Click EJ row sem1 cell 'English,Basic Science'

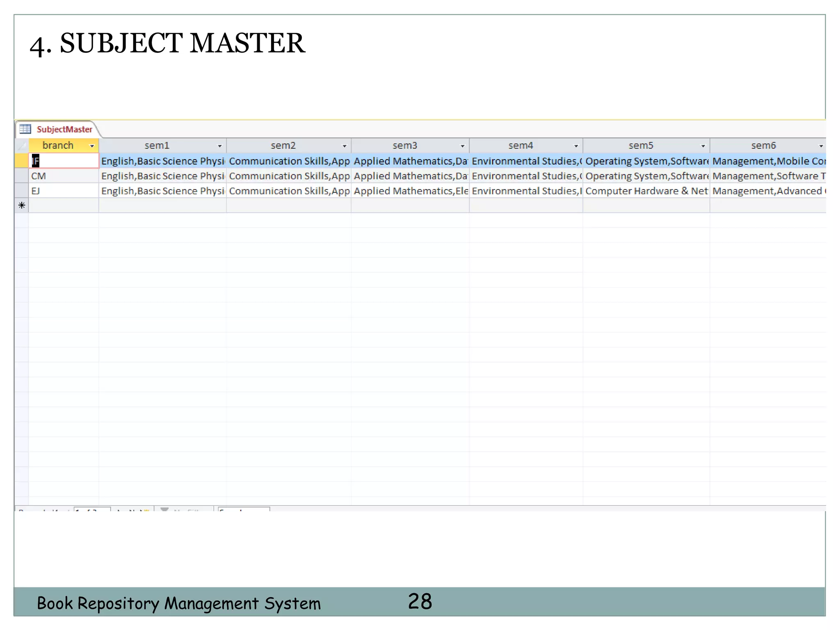tap(163, 191)
